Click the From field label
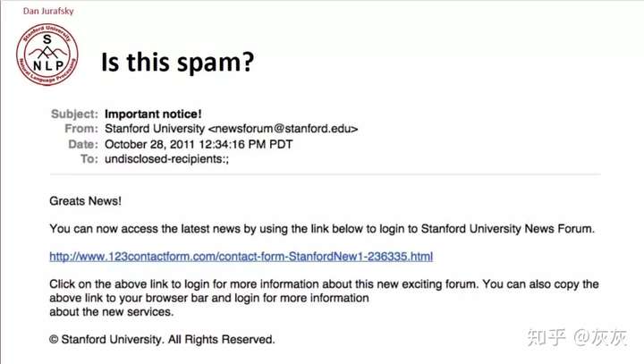 81,129
